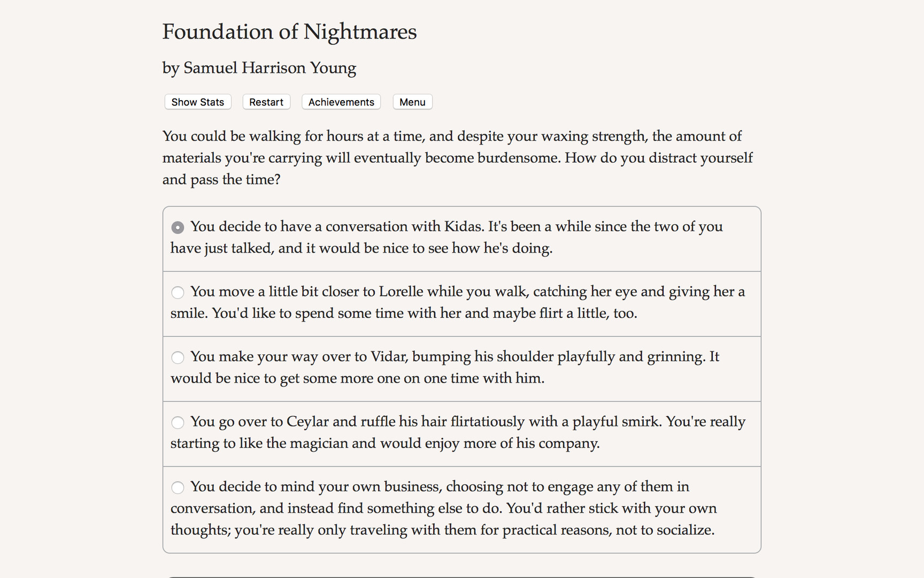Screen dimensions: 924x578
Task: Click the radio circle for the Ceylar option
Action: pyautogui.click(x=178, y=423)
